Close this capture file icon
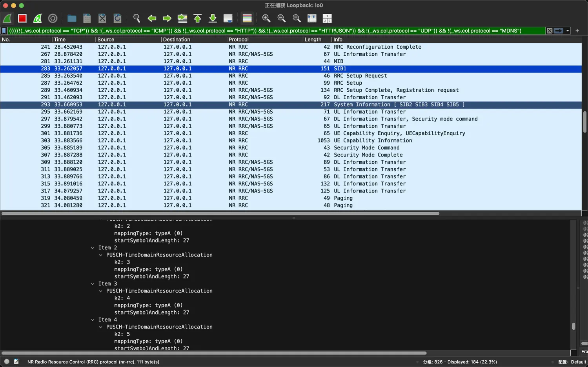The width and height of the screenshot is (588, 367). (x=102, y=18)
